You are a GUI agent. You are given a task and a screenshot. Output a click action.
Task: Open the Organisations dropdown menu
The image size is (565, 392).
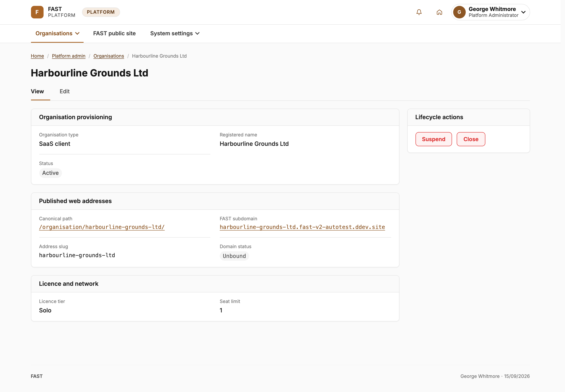pos(57,33)
